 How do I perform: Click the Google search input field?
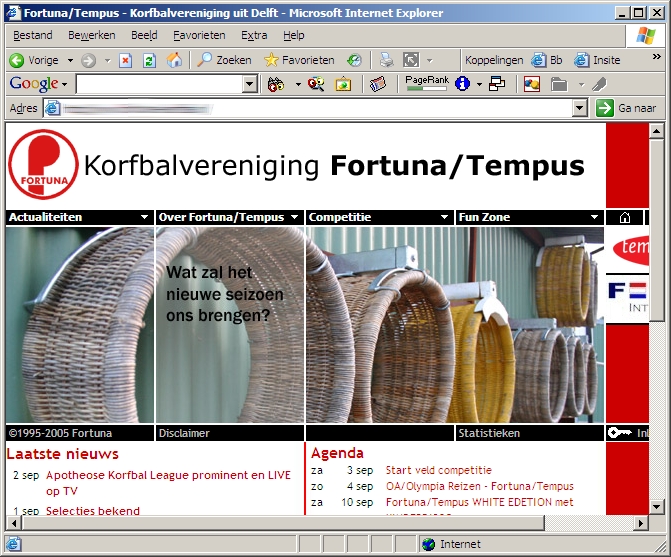pos(159,84)
